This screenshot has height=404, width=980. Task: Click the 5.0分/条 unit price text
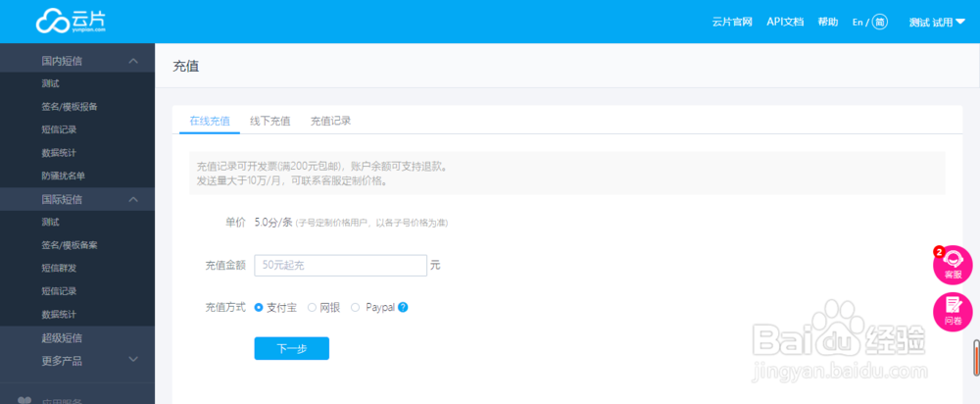click(x=273, y=222)
